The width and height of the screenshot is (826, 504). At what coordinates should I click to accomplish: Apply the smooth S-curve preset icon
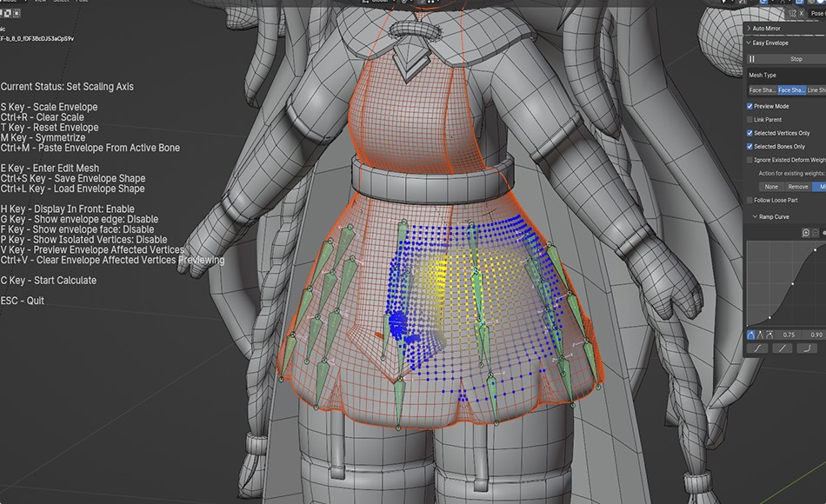tap(756, 348)
